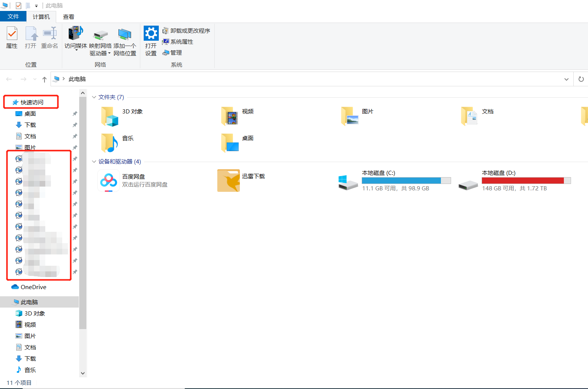588x389 pixels.
Task: Unpin 文档 from Quick Access
Action: coord(75,136)
